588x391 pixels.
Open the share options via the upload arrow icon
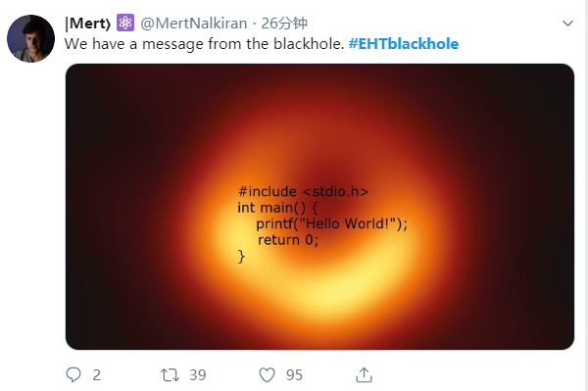[364, 375]
